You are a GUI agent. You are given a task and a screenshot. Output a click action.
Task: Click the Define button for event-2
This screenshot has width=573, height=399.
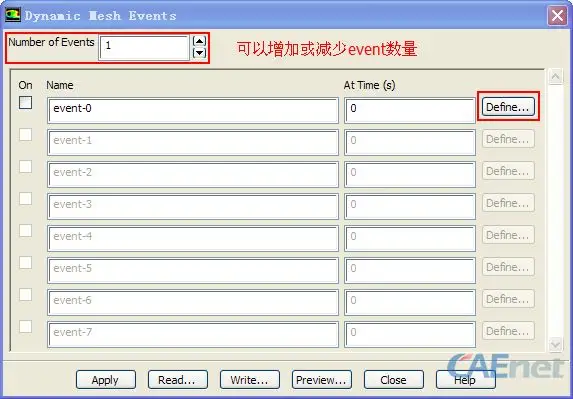[x=508, y=171]
